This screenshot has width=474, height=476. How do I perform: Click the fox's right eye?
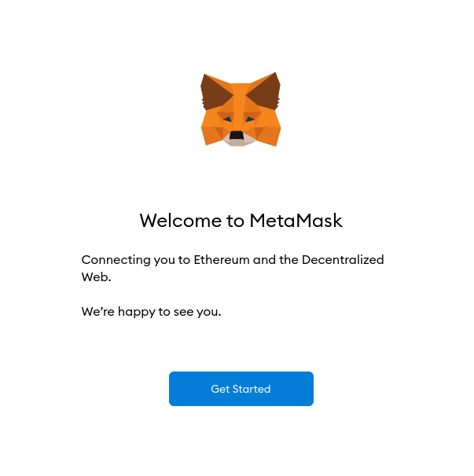coord(250,119)
